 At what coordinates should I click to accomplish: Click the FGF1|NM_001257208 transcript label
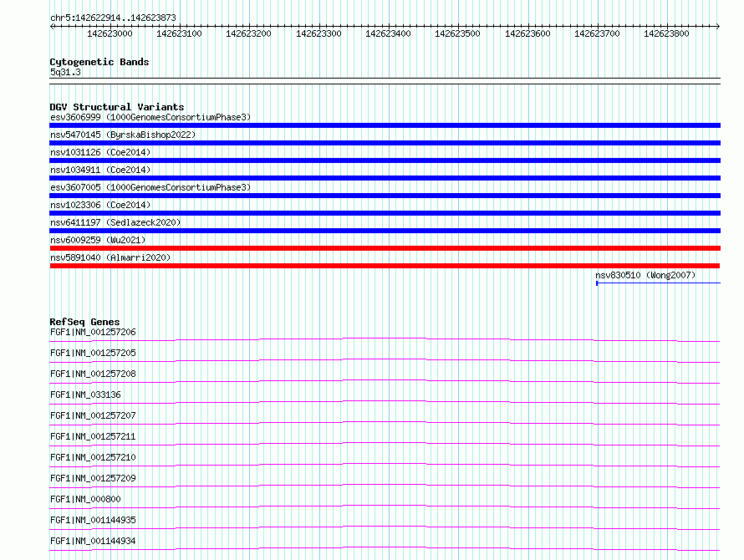pyautogui.click(x=93, y=374)
